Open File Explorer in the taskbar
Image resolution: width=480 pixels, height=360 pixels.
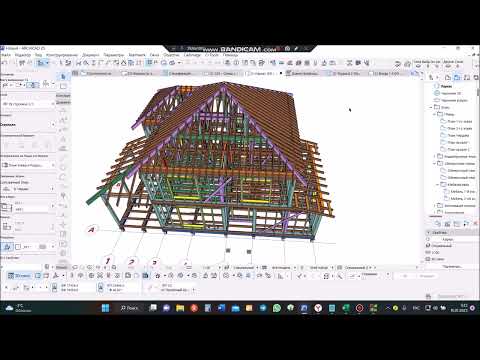coord(180,308)
